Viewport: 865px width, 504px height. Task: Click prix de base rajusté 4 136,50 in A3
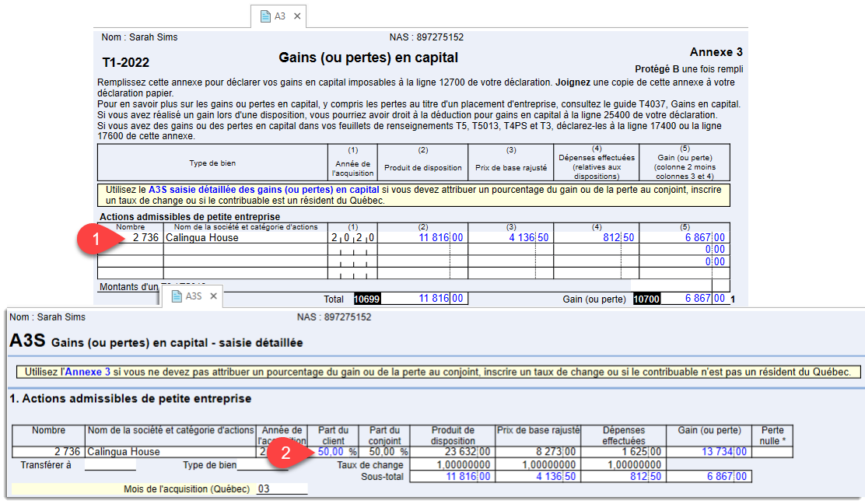click(511, 238)
